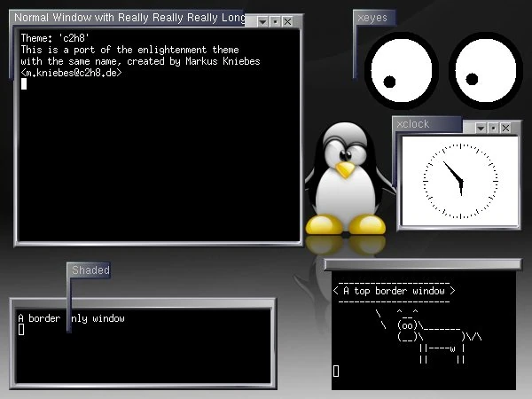Shade the Normal Window using its down-arrow button
Screen dimensions: 532x399
[x=262, y=22]
